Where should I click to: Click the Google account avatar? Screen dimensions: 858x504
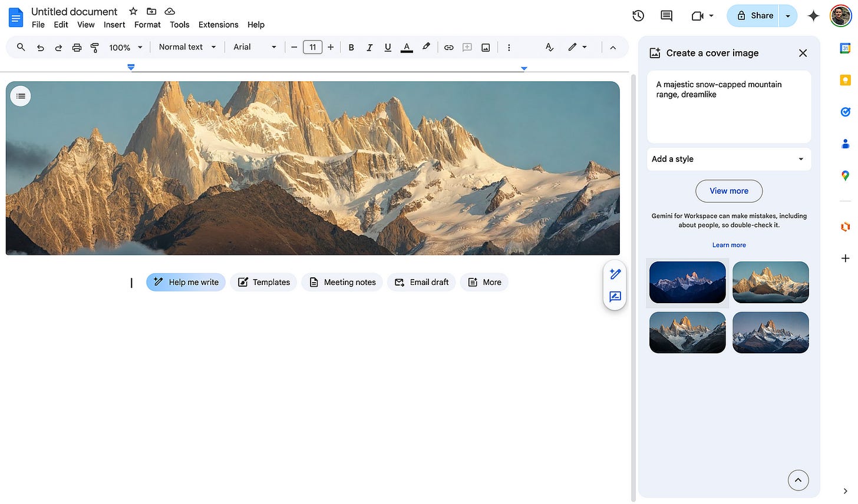840,16
